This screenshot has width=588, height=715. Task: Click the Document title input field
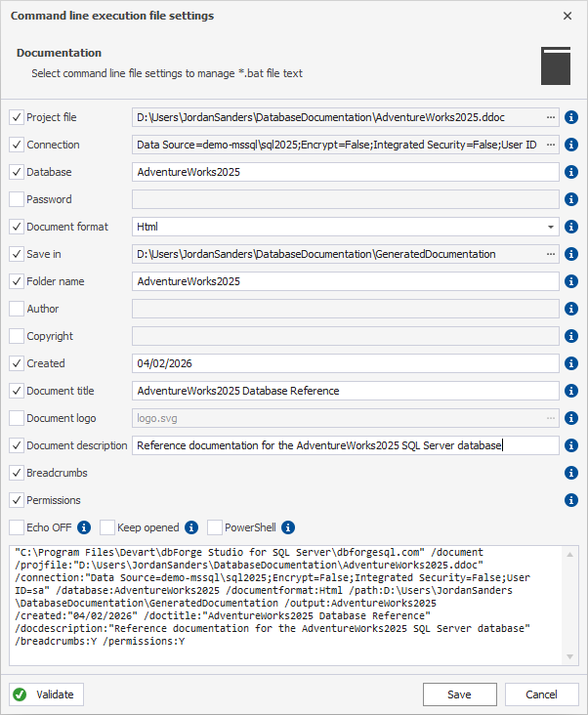click(x=346, y=391)
